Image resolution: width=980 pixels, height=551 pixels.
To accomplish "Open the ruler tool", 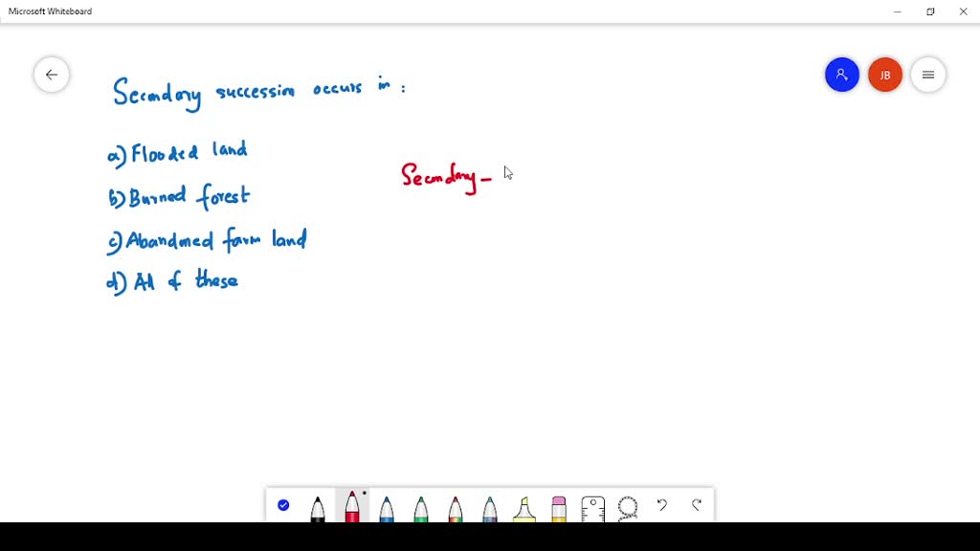I will pyautogui.click(x=592, y=508).
